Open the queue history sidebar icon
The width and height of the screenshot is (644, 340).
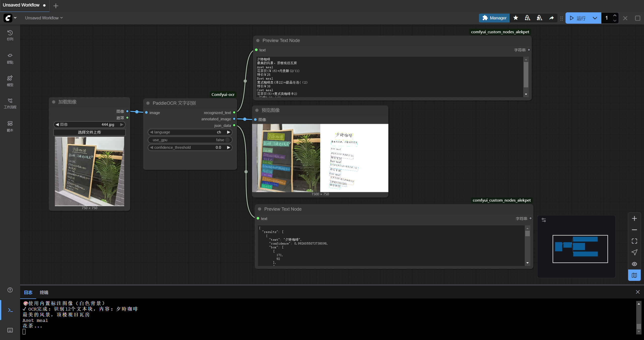[10, 35]
